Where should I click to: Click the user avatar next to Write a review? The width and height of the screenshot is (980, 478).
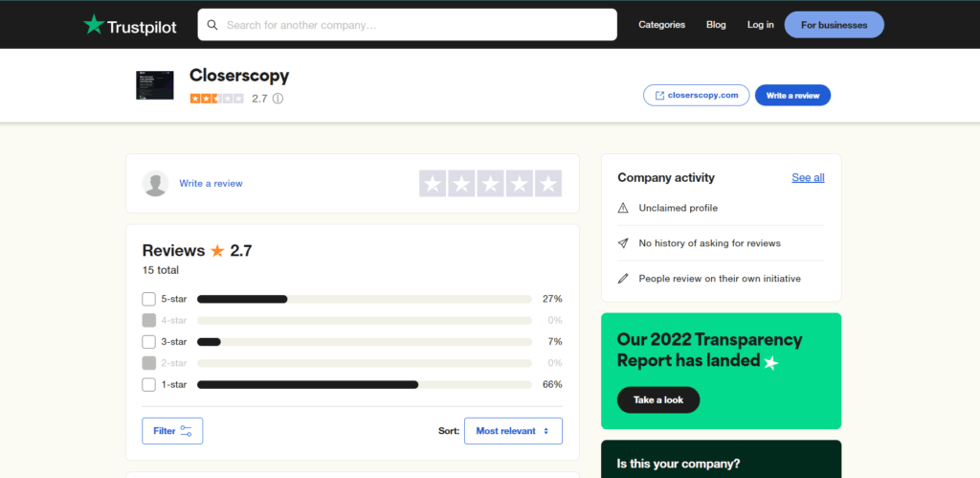coord(155,183)
